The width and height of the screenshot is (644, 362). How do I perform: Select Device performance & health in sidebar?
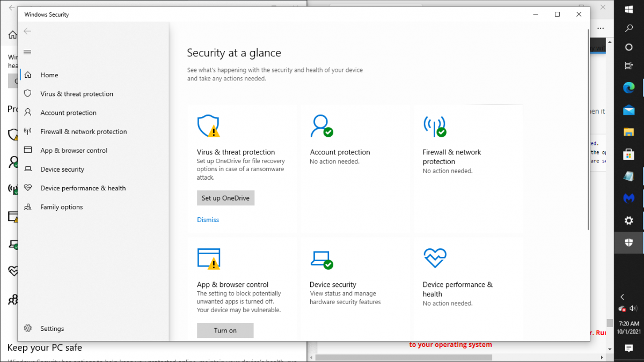coord(83,188)
